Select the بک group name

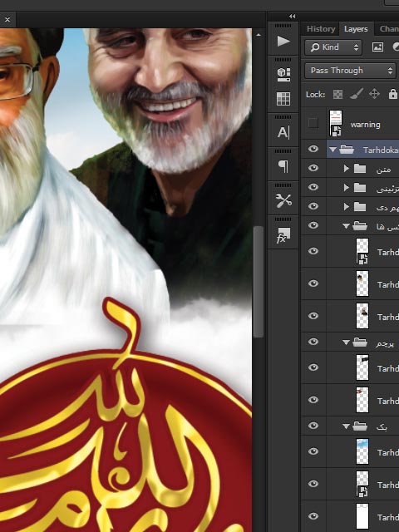[382, 426]
